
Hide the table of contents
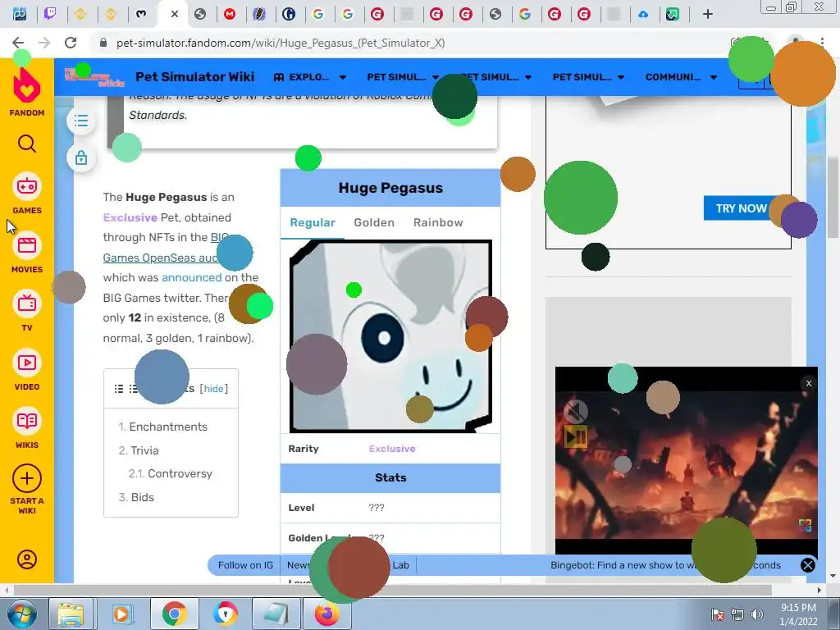click(x=214, y=388)
